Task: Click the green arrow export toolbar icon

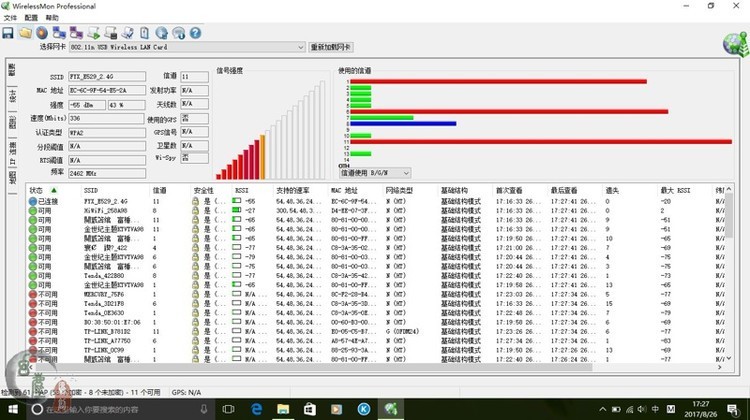Action: click(93, 33)
